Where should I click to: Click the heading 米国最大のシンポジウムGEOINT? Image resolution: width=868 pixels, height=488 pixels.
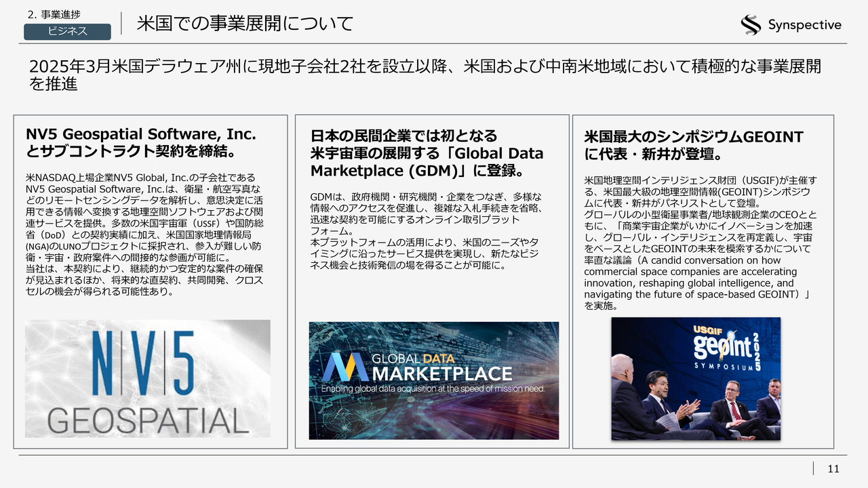point(694,145)
